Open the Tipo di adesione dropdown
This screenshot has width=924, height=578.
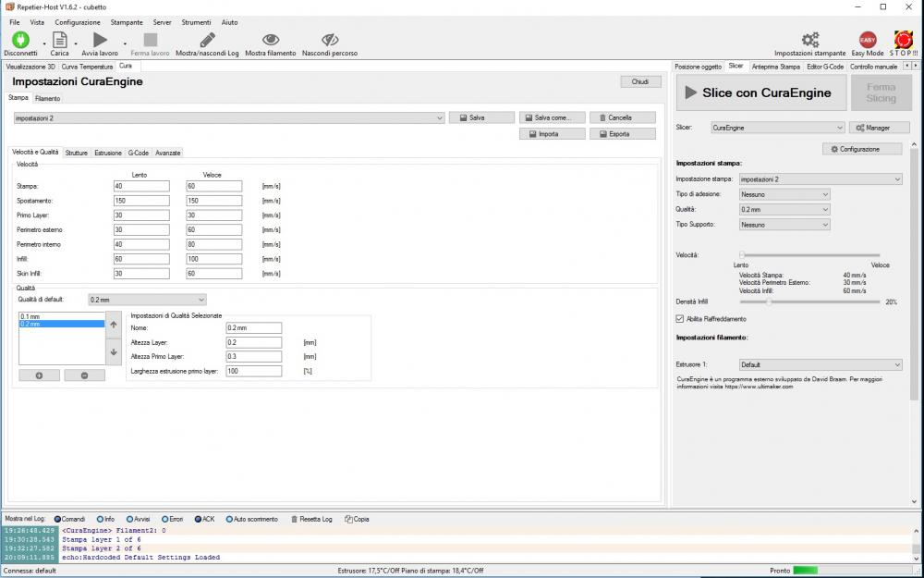click(784, 194)
